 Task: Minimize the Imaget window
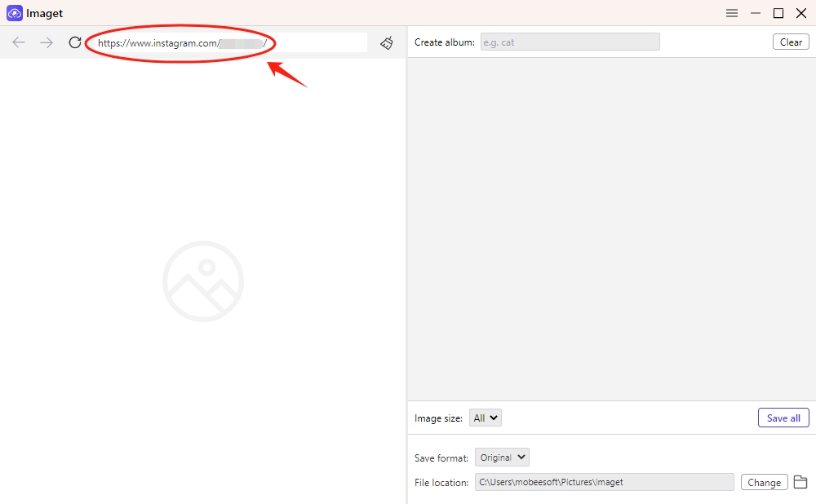coord(756,13)
